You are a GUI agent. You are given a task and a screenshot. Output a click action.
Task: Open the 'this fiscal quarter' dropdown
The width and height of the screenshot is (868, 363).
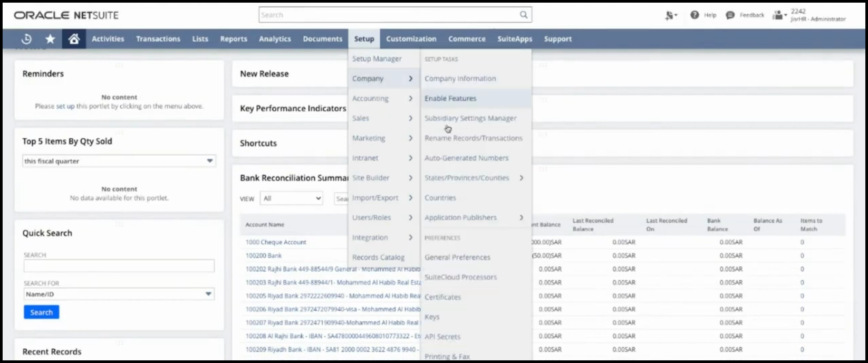[119, 161]
